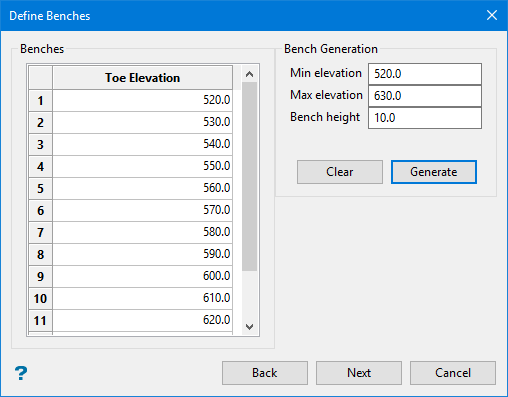Cancel the Define Benches wizard
Screen dimensions: 508x397
[453, 373]
